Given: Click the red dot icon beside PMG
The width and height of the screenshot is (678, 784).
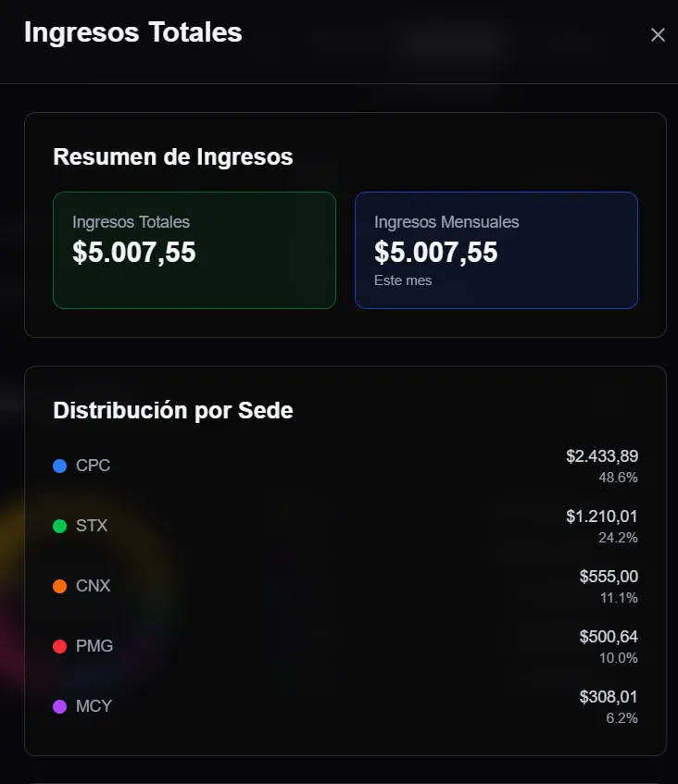Looking at the screenshot, I should click(57, 646).
